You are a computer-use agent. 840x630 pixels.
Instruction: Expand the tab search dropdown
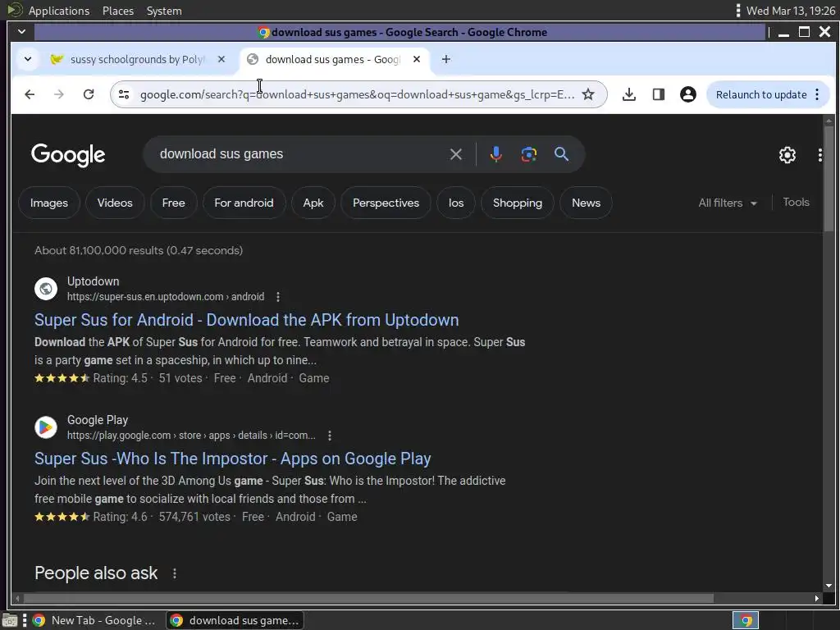point(28,59)
